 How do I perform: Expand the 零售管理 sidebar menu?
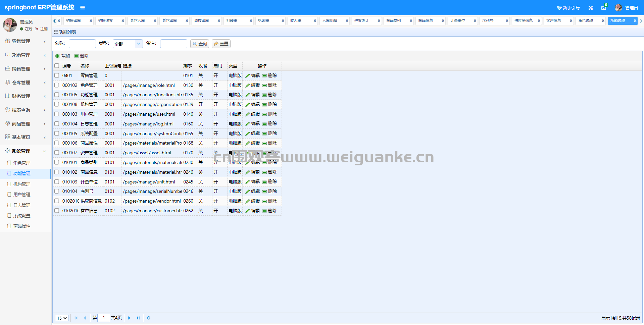click(26, 41)
